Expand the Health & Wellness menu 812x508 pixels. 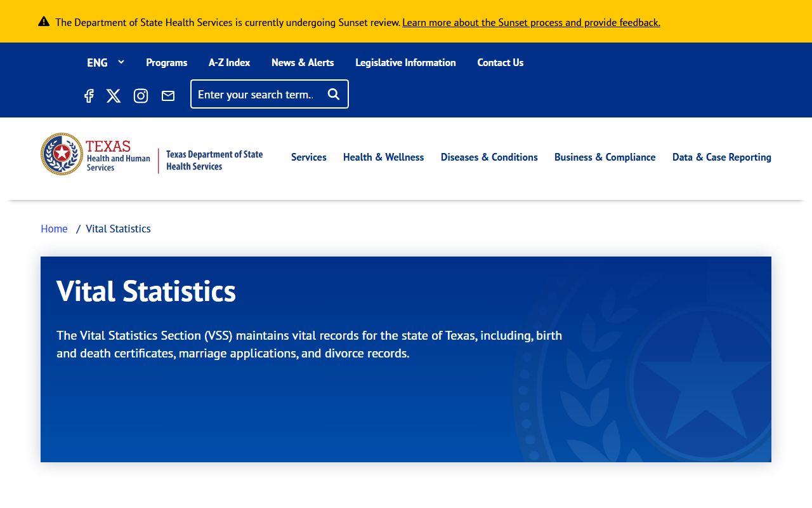tap(383, 157)
